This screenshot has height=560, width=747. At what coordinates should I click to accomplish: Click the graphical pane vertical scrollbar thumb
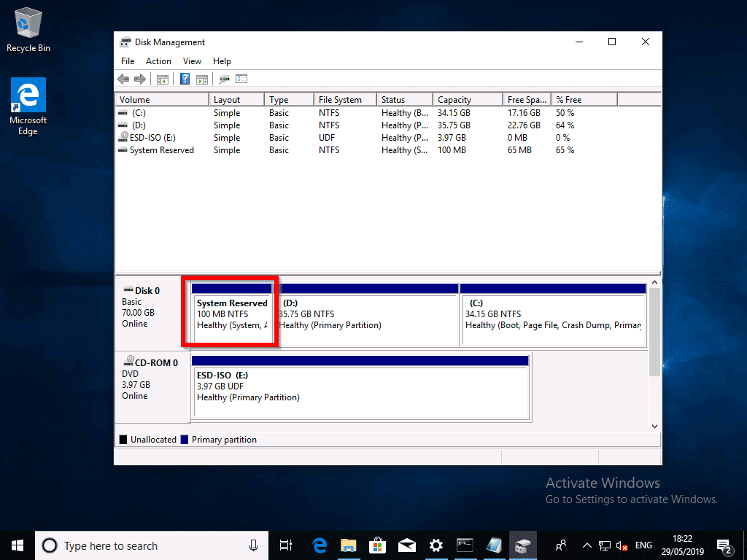[654, 332]
